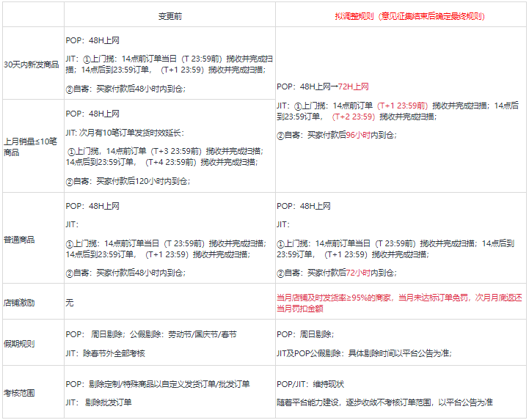Click the JIT：剔除批发订单 line
The width and height of the screenshot is (529, 420).
pos(99,402)
